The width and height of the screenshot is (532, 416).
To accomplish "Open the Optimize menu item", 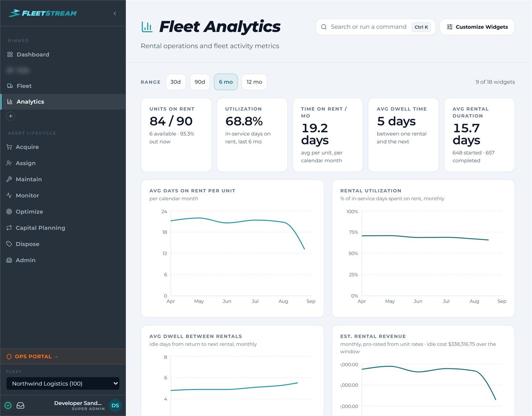I will point(63,212).
